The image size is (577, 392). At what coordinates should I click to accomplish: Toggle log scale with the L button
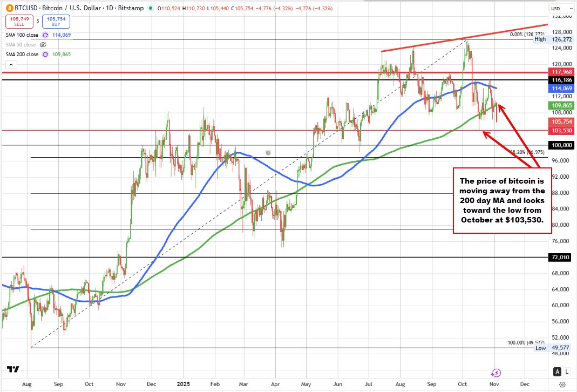click(568, 372)
